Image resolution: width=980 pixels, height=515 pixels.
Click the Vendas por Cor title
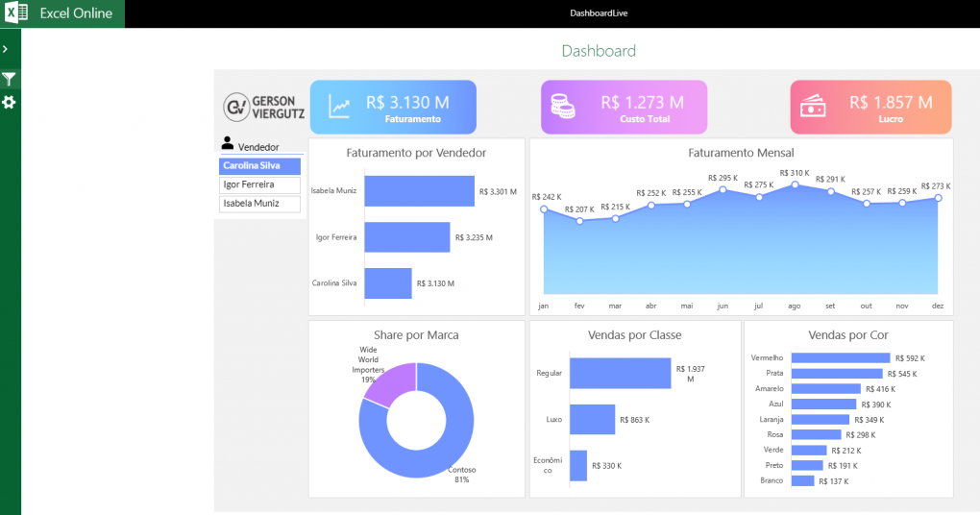tap(848, 335)
